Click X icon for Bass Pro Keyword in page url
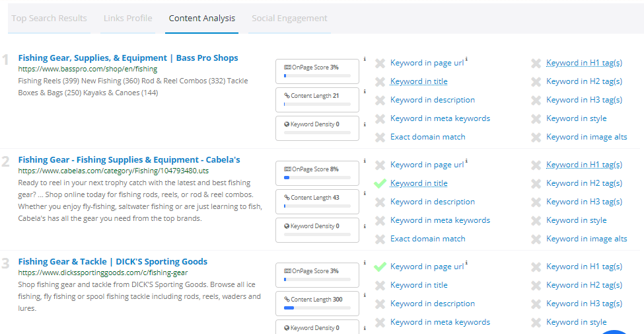The height and width of the screenshot is (334, 644). pyautogui.click(x=380, y=63)
